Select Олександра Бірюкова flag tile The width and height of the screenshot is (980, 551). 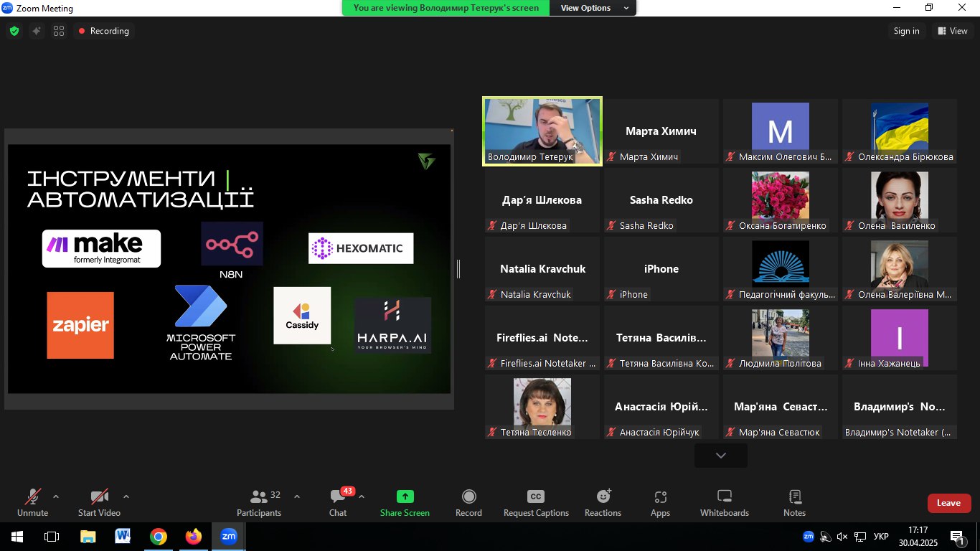tap(900, 131)
